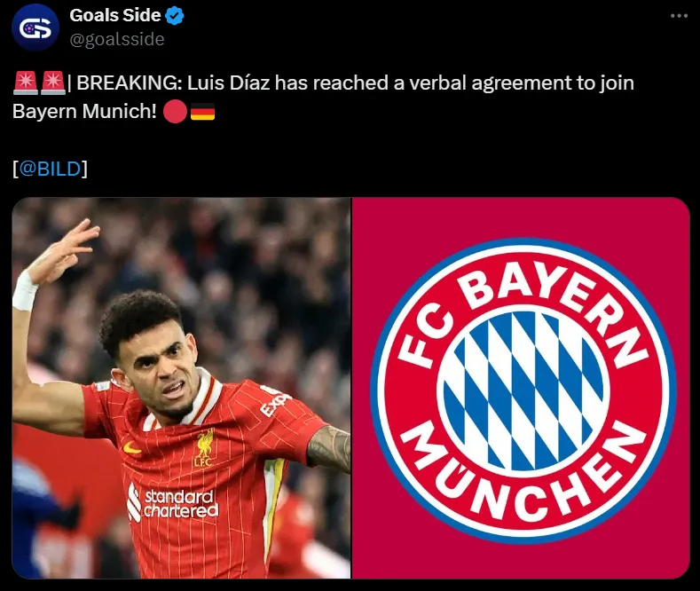Click the second red siren emoji
Image resolution: width=700 pixels, height=591 pixels.
[53, 83]
